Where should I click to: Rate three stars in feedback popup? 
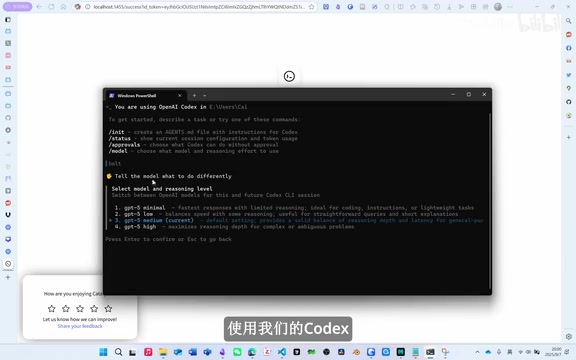80,308
